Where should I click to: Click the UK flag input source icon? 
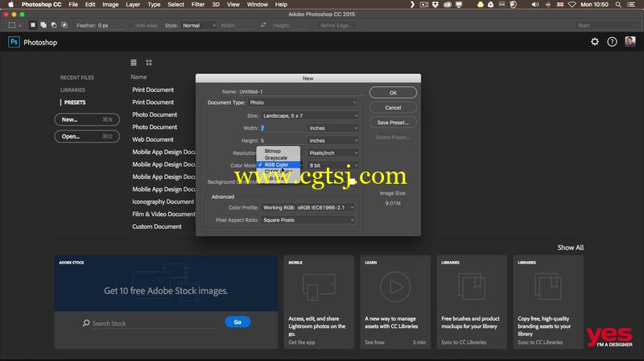[x=559, y=5]
